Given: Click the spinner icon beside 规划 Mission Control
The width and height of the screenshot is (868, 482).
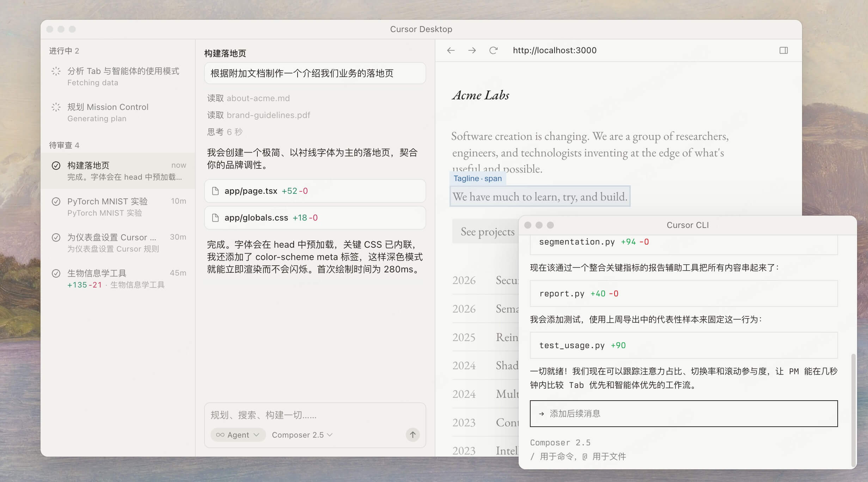Looking at the screenshot, I should coord(56,107).
